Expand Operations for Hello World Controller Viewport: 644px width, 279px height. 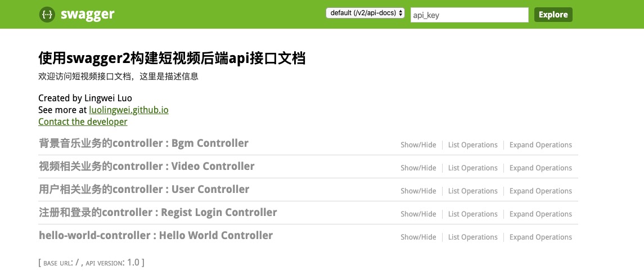point(541,237)
